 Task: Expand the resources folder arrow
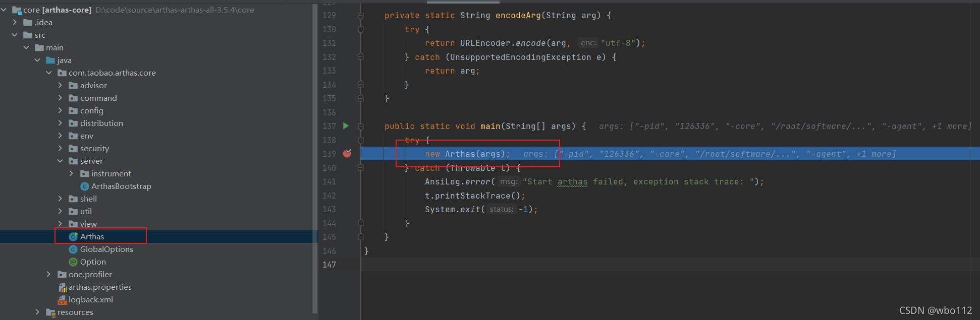pyautogui.click(x=37, y=312)
